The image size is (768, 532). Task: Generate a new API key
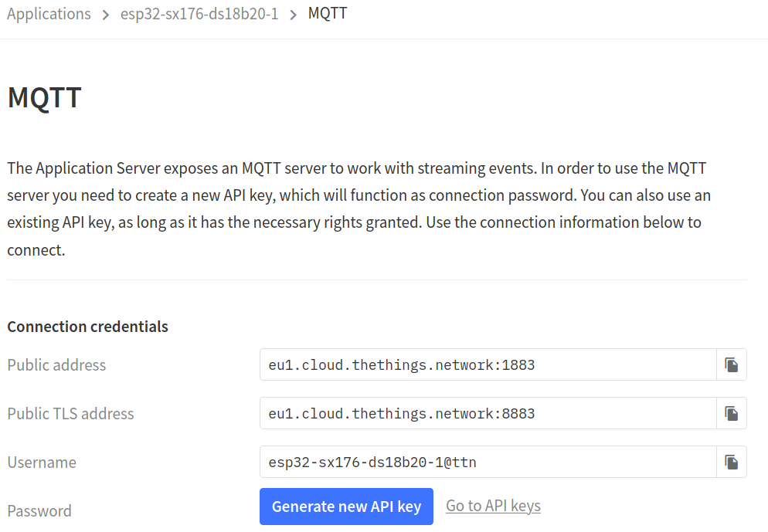click(346, 507)
